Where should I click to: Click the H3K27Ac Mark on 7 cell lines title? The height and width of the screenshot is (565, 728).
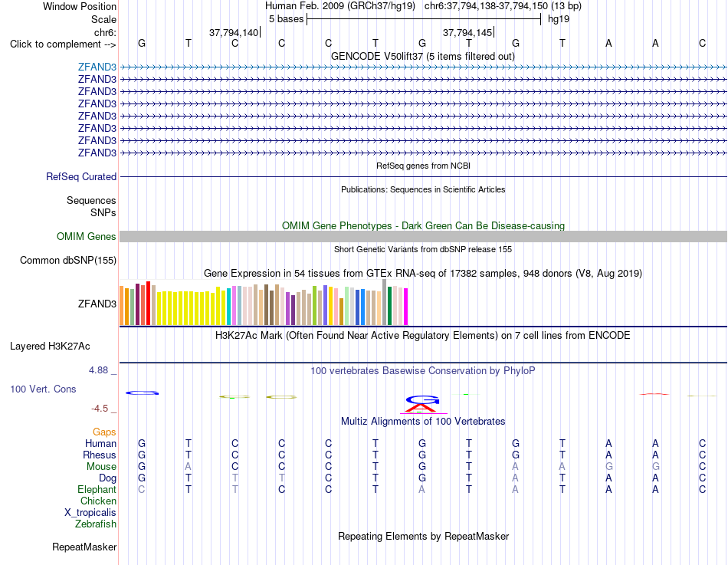pos(423,336)
